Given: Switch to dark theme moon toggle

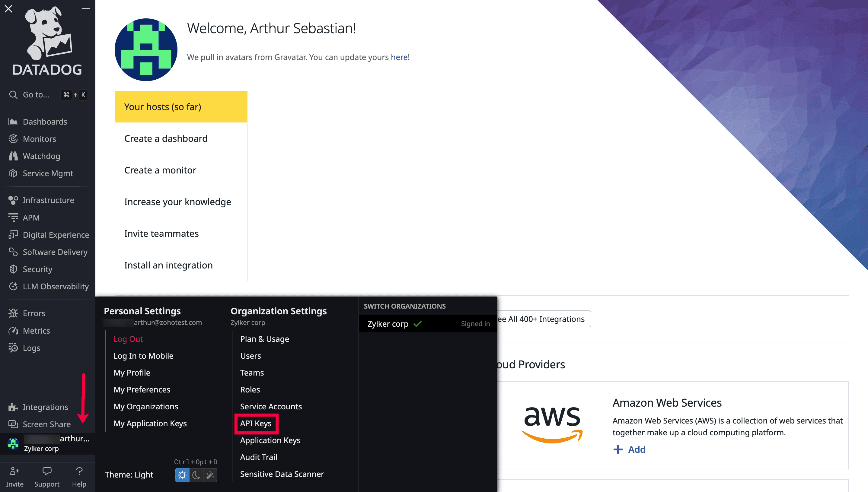Looking at the screenshot, I should click(x=196, y=475).
